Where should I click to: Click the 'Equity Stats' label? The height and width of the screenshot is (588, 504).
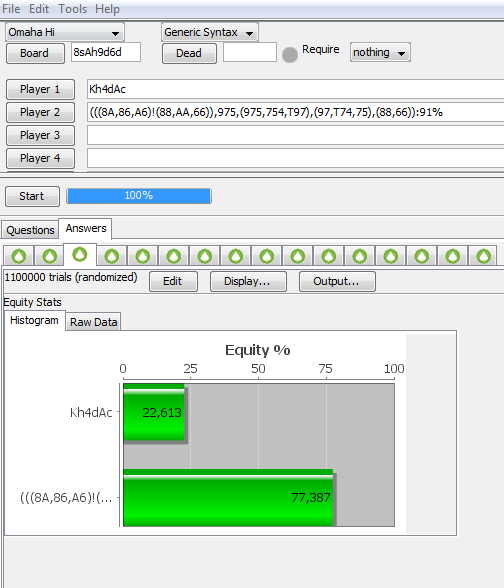pyautogui.click(x=32, y=302)
